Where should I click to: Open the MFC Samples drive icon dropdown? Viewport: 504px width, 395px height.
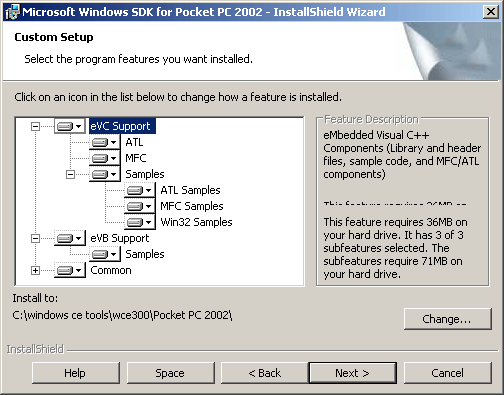(140, 206)
